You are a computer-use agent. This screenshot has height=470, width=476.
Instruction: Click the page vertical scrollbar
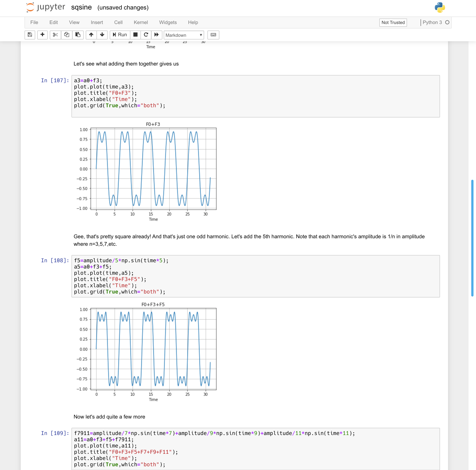(x=472, y=237)
